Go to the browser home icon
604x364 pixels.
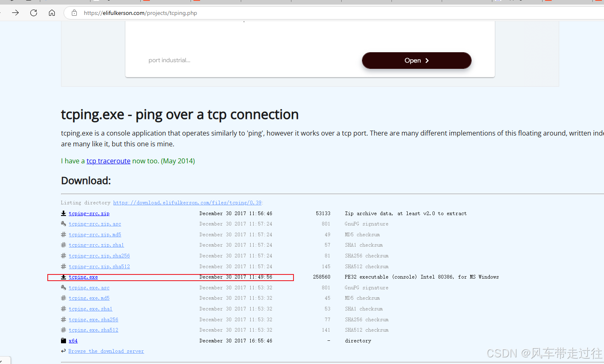coord(52,13)
